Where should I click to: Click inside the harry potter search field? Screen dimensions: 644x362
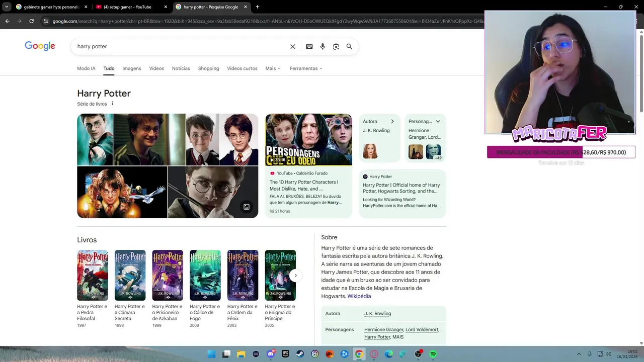181,46
